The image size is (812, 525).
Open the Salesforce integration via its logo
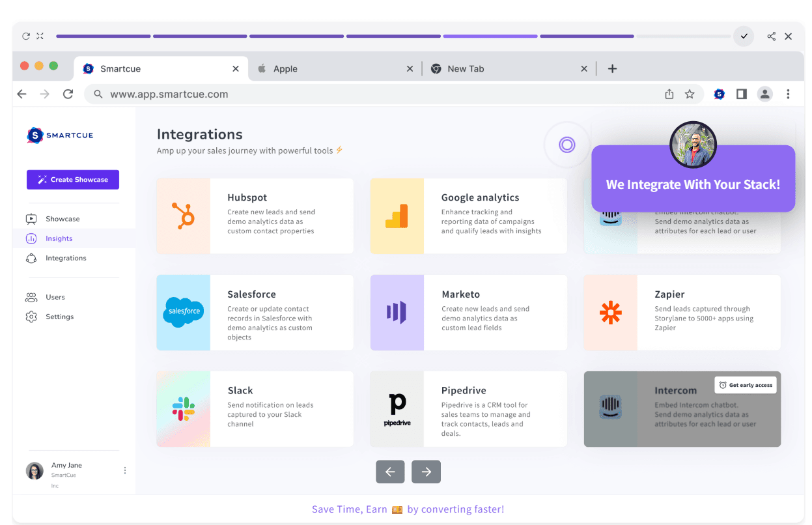[x=183, y=312]
